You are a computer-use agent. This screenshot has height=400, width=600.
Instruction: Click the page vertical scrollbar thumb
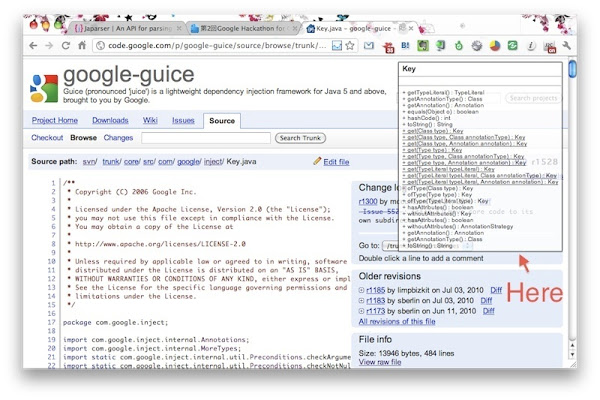(572, 69)
